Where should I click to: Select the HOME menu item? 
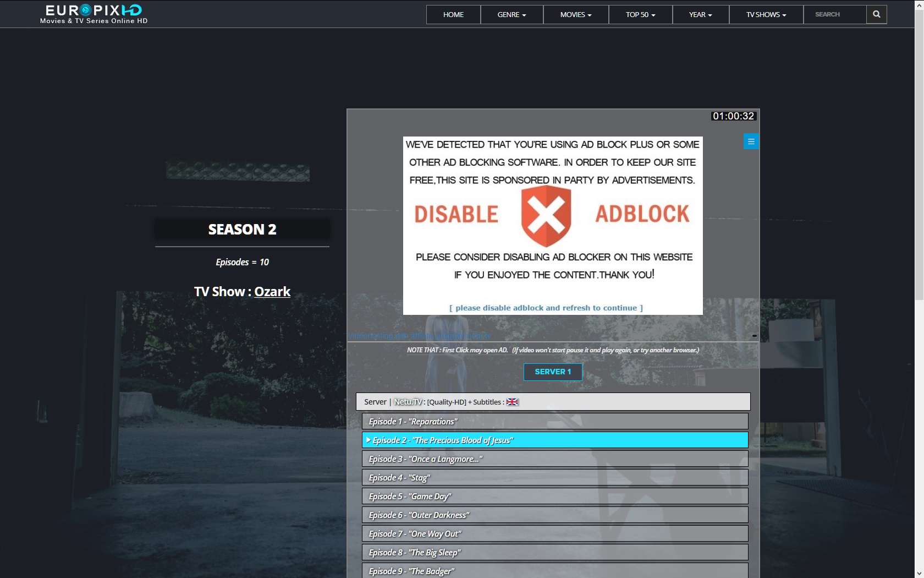(x=453, y=14)
